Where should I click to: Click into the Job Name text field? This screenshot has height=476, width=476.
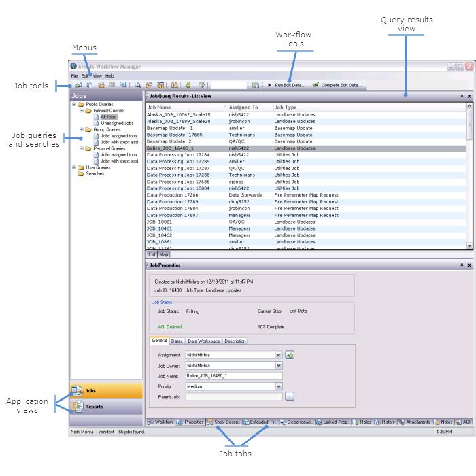pyautogui.click(x=234, y=376)
